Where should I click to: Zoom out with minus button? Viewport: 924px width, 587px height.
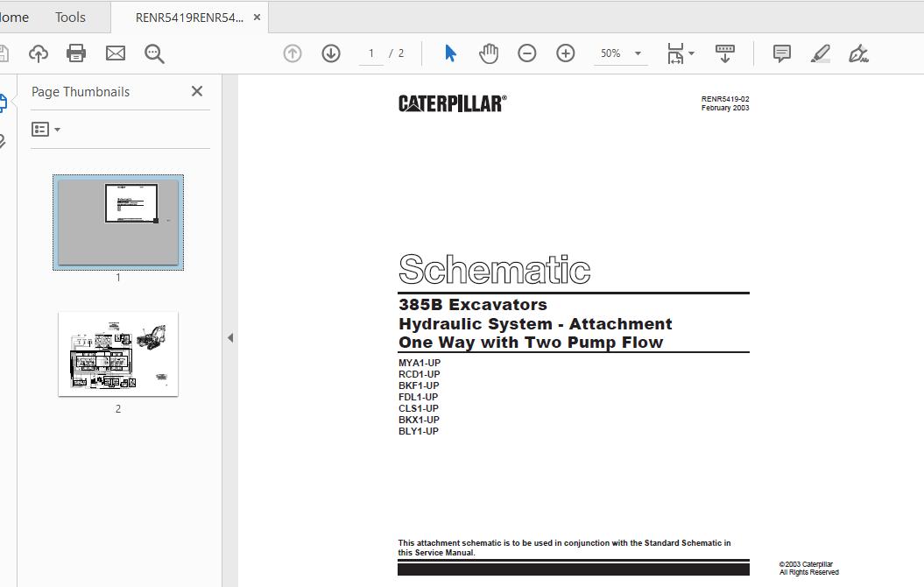(527, 53)
